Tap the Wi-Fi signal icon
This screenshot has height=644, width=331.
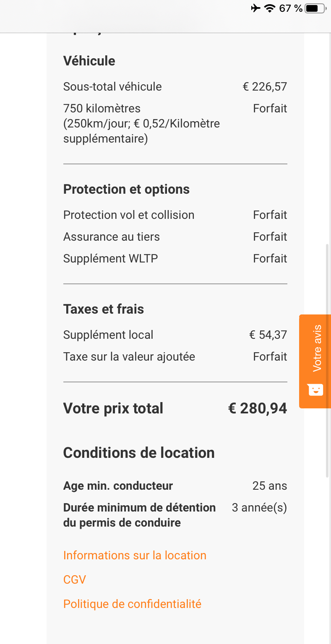269,8
